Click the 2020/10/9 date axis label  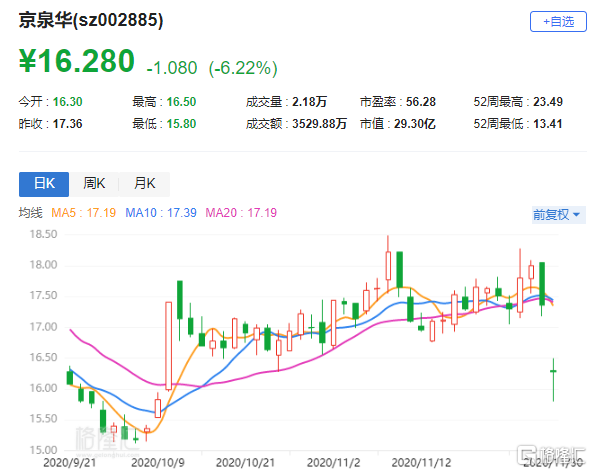(158, 463)
